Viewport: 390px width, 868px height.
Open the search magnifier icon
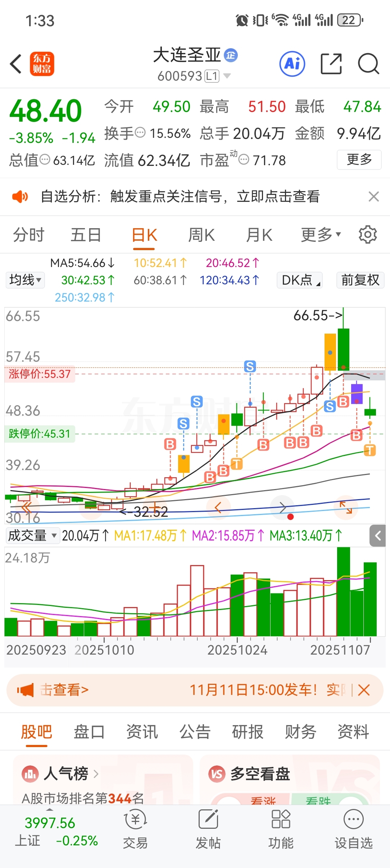(x=369, y=64)
